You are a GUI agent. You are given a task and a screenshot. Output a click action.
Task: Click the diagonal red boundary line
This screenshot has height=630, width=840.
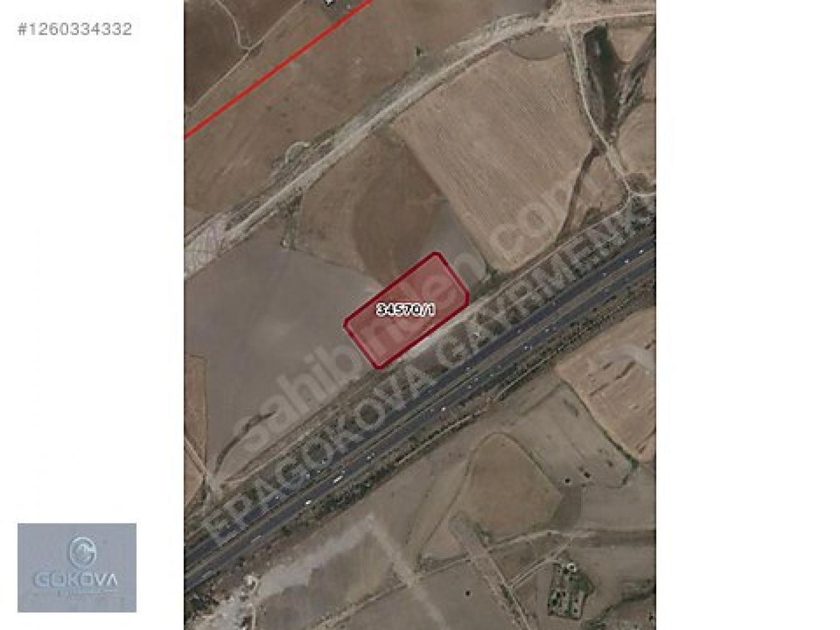tap(278, 67)
